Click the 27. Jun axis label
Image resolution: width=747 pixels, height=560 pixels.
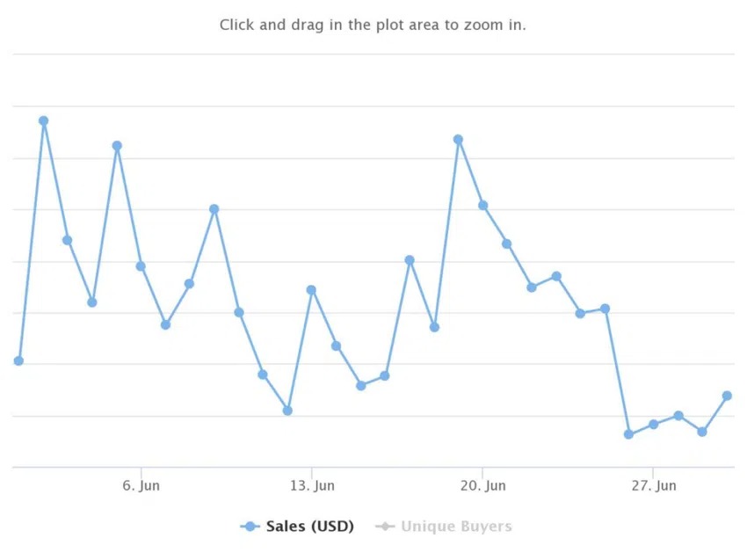tap(654, 485)
